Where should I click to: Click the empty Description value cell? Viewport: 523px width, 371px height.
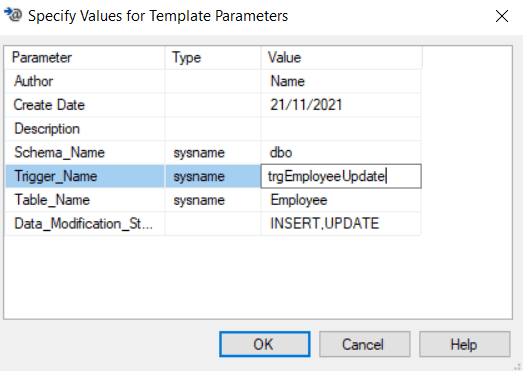(341, 129)
